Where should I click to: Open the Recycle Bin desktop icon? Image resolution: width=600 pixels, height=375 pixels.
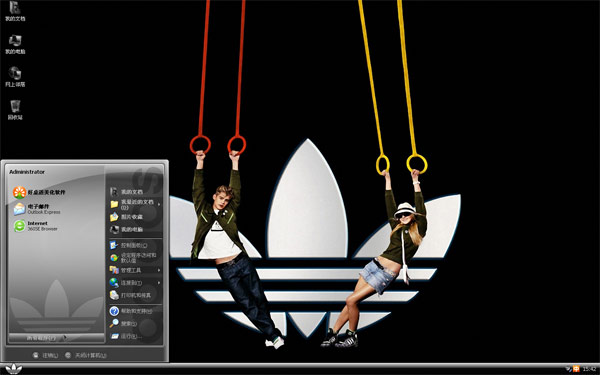point(15,110)
